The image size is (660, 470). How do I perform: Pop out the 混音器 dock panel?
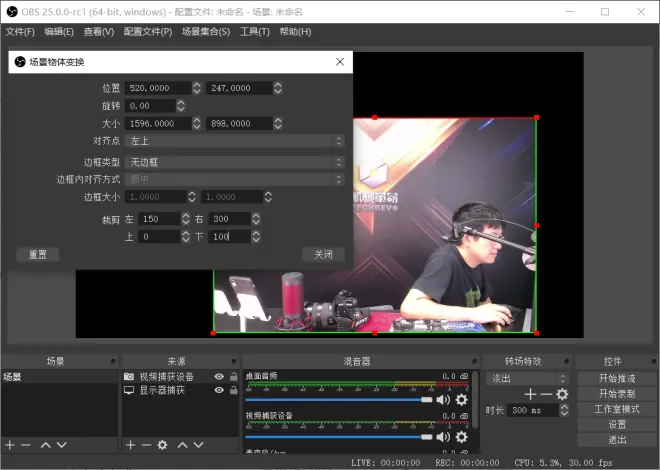click(474, 361)
